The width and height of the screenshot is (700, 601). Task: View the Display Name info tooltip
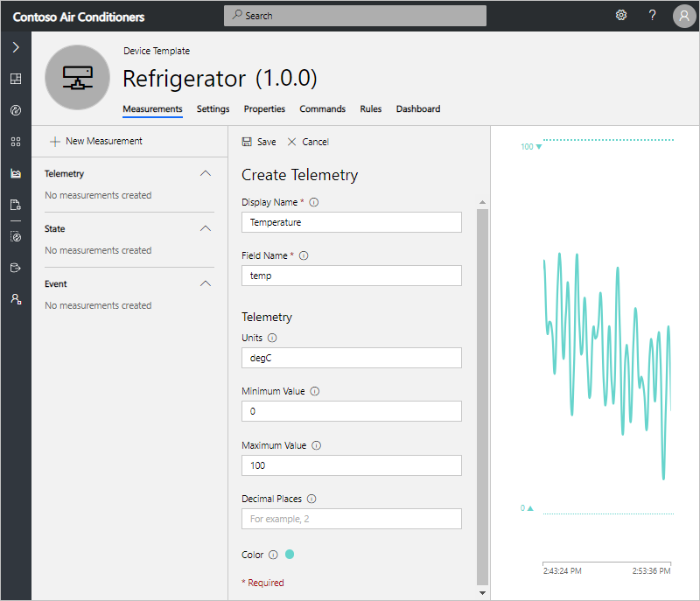(x=313, y=201)
